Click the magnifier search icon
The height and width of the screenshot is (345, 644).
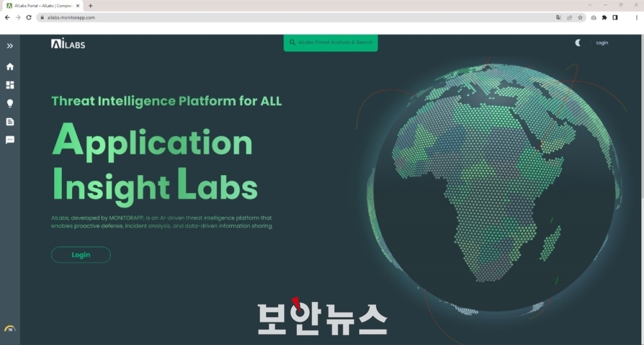[292, 42]
